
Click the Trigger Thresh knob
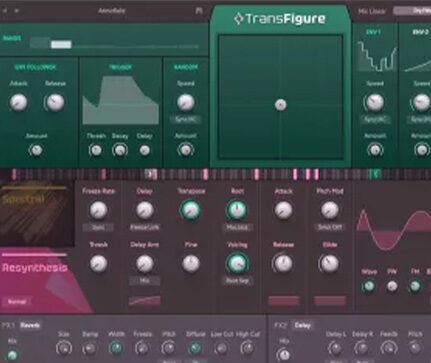[96, 150]
